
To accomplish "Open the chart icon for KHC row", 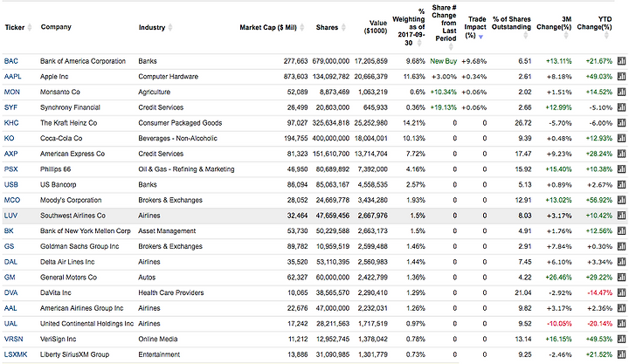I will click(621, 123).
